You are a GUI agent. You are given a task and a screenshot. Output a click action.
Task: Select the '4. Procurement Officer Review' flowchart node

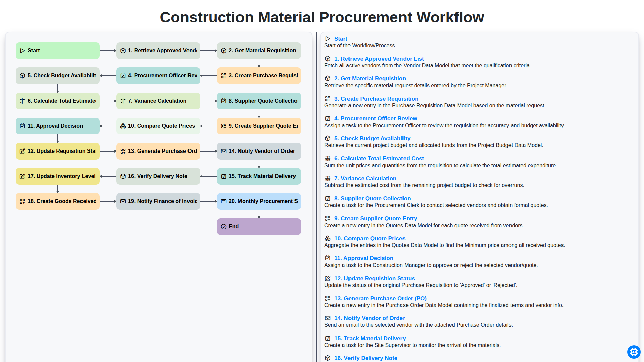point(158,76)
